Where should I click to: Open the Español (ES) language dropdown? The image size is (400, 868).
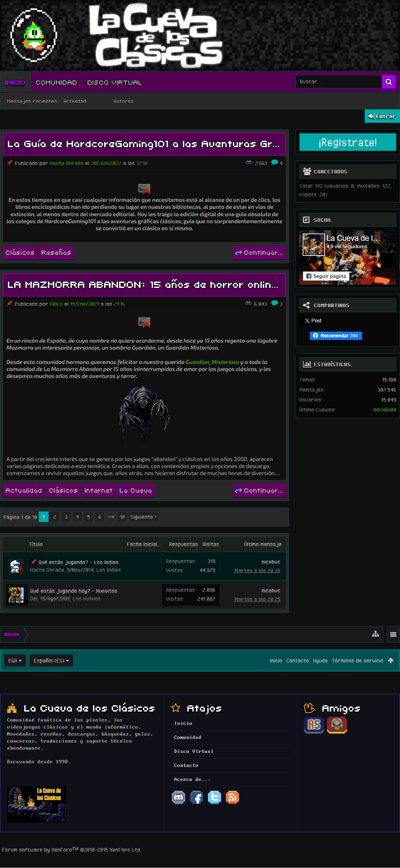click(51, 661)
